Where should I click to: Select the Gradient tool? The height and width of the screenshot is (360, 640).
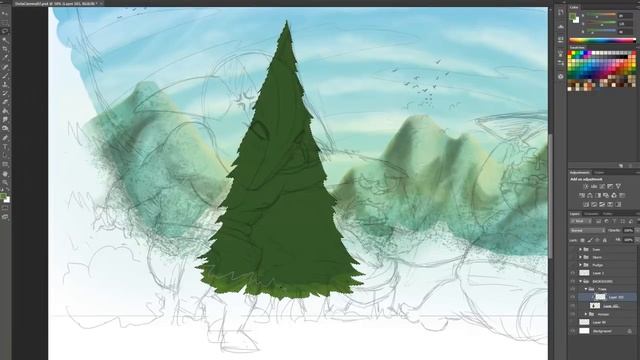5,111
